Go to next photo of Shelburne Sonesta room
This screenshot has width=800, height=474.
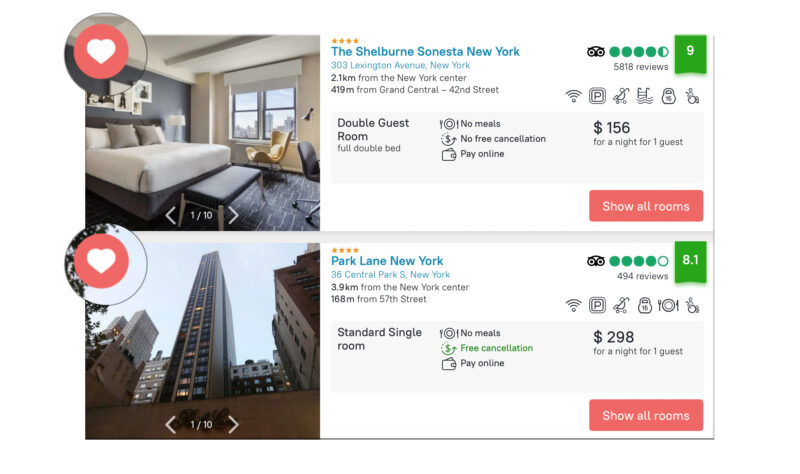point(233,215)
